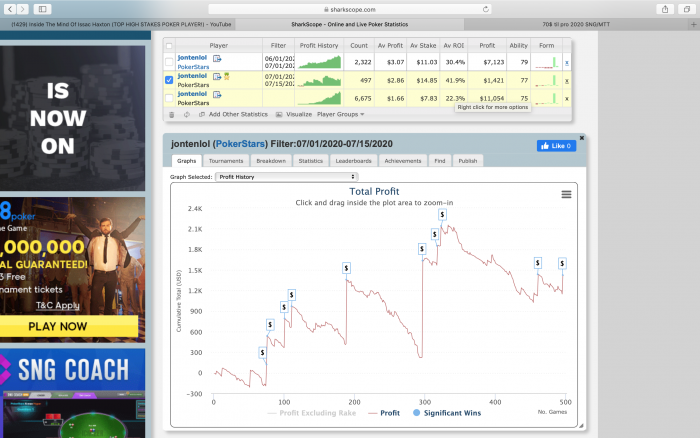View profit history thumbnail for 497 row
The width and height of the screenshot is (700, 438).
coord(319,80)
